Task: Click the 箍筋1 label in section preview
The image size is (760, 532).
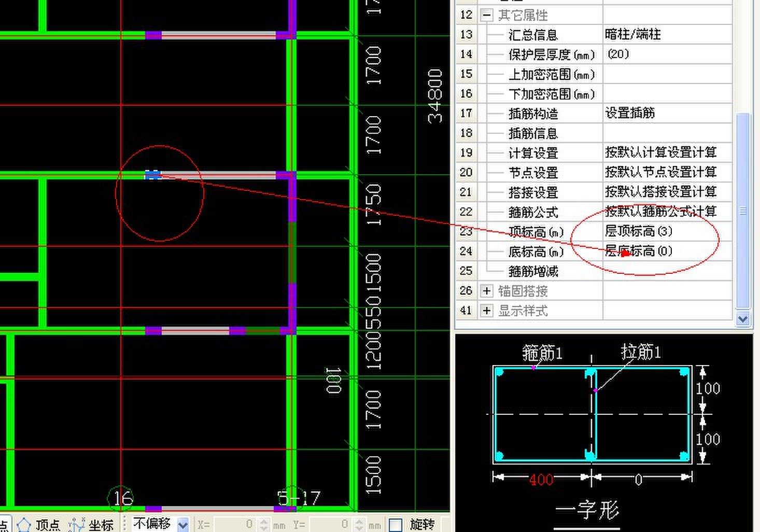Action: point(542,353)
